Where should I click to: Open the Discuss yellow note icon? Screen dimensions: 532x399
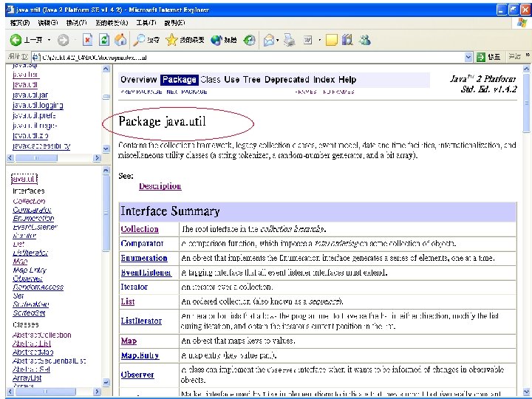point(332,40)
